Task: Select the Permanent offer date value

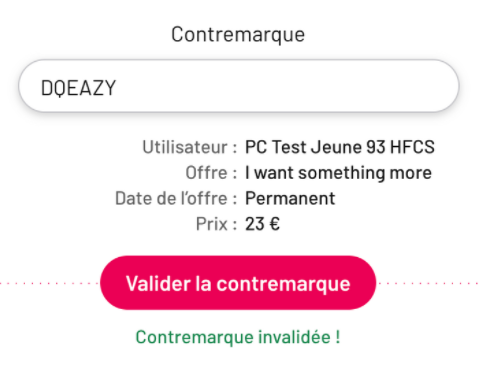Action: [x=290, y=199]
